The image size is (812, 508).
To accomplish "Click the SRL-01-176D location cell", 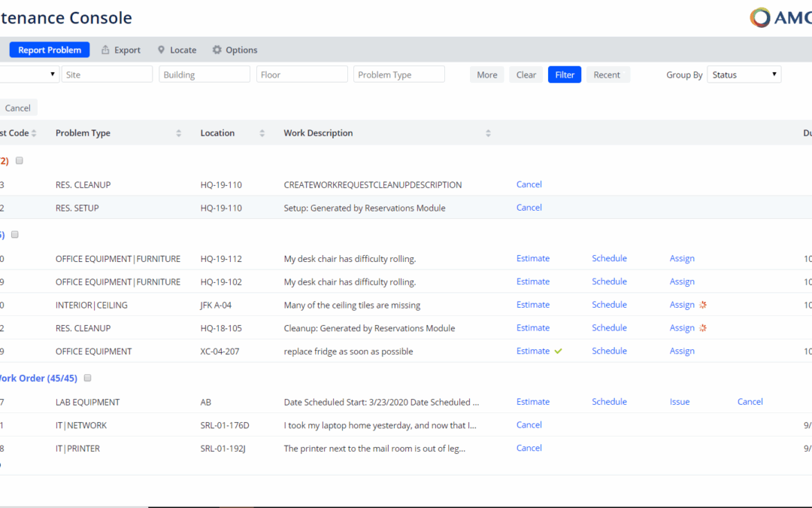I will click(225, 425).
